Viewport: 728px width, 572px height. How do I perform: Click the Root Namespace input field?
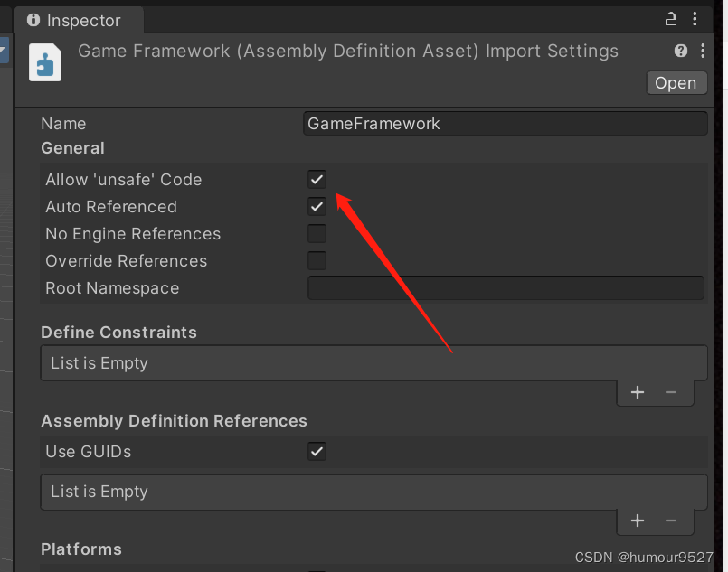(x=505, y=287)
